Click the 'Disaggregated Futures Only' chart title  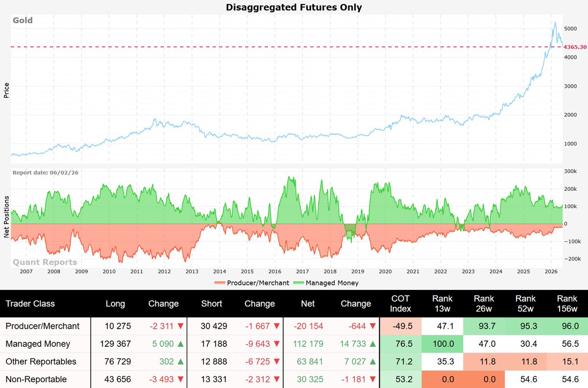click(294, 7)
